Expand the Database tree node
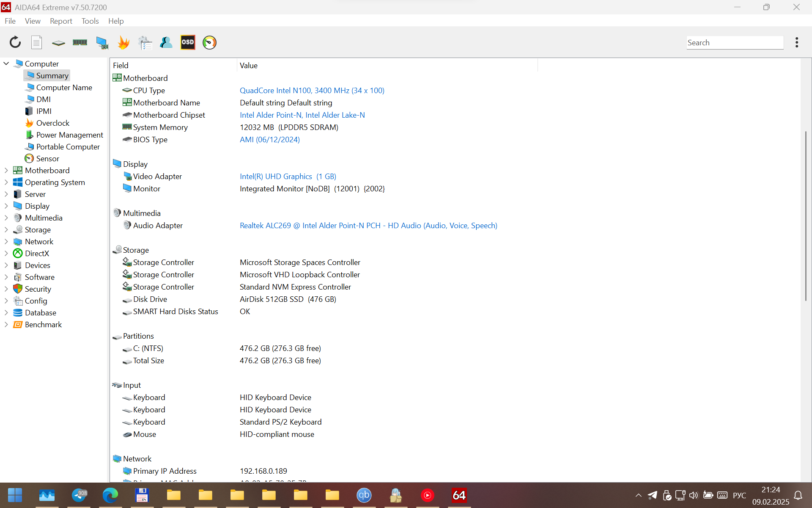This screenshot has height=508, width=812. point(6,312)
